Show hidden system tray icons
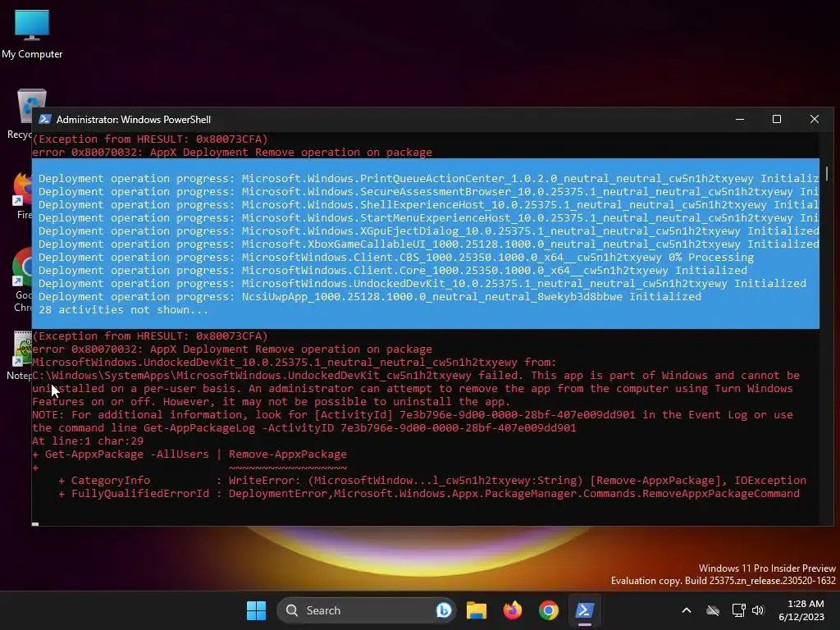Viewport: 840px width, 630px height. 687,610
